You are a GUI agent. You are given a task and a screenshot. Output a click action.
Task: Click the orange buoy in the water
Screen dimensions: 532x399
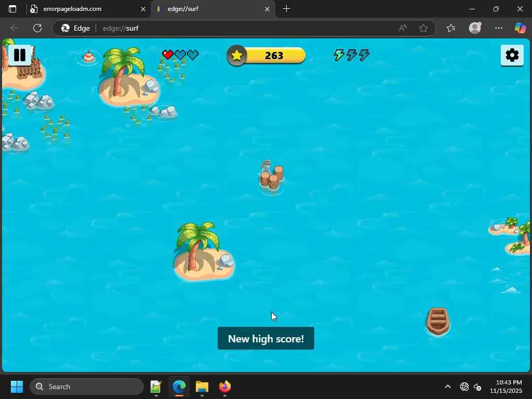tap(88, 56)
